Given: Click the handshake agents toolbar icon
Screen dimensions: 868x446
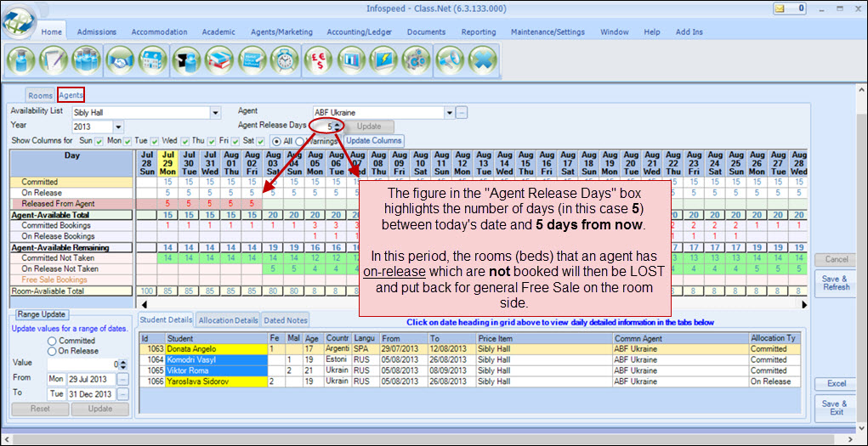Looking at the screenshot, I should pyautogui.click(x=118, y=62).
